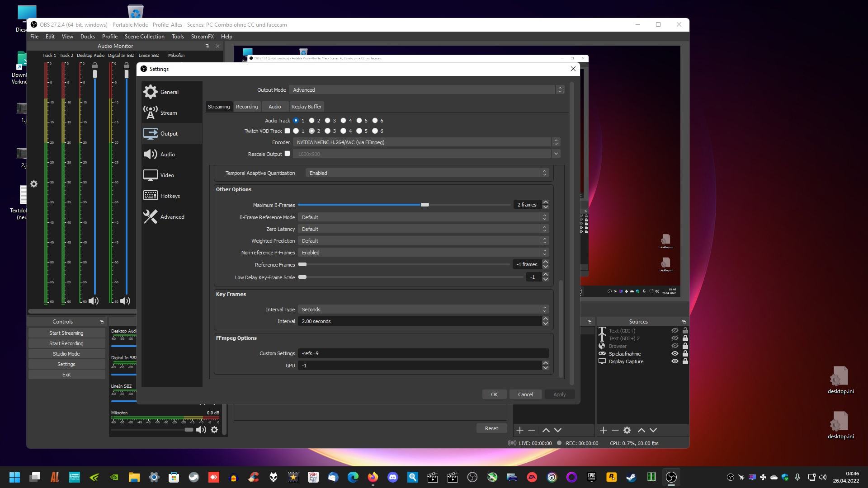Add a new source with plus icon
This screenshot has width=868, height=488.
(x=603, y=430)
